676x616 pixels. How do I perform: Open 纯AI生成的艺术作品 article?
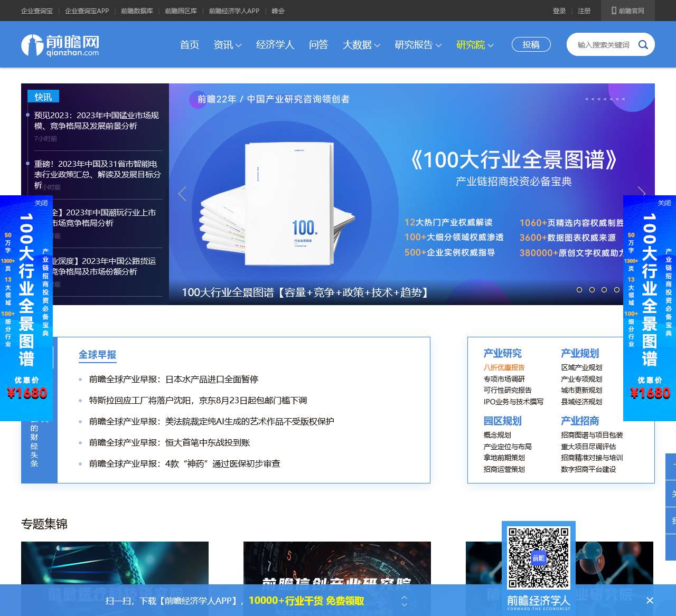(x=212, y=421)
